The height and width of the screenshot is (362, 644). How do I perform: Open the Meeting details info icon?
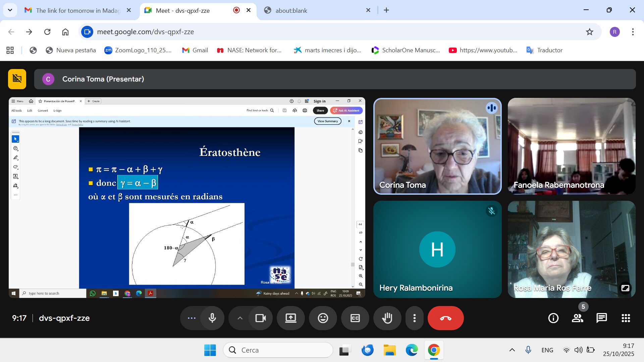click(553, 318)
